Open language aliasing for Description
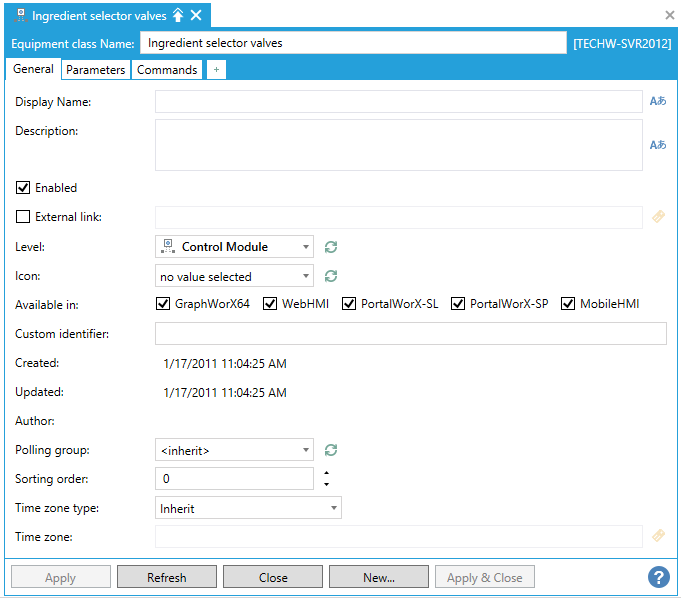Image resolution: width=681 pixels, height=599 pixels. [x=657, y=145]
